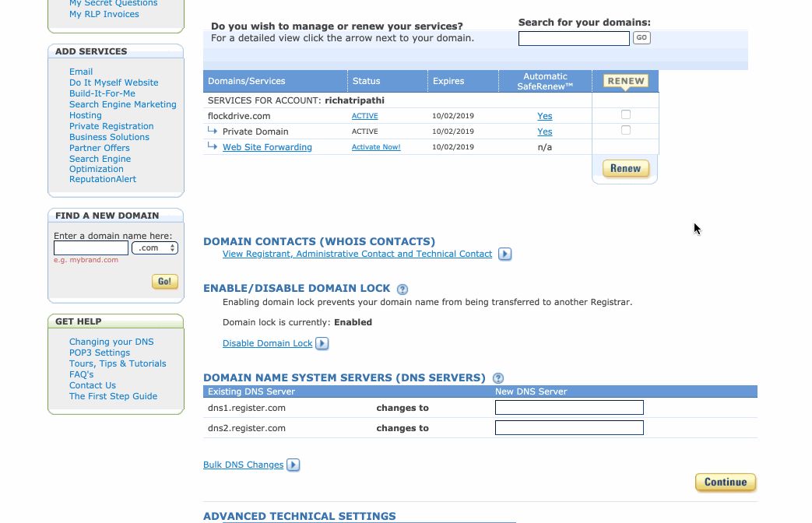Focus new DNS field for dns2.register.com

[x=569, y=428]
